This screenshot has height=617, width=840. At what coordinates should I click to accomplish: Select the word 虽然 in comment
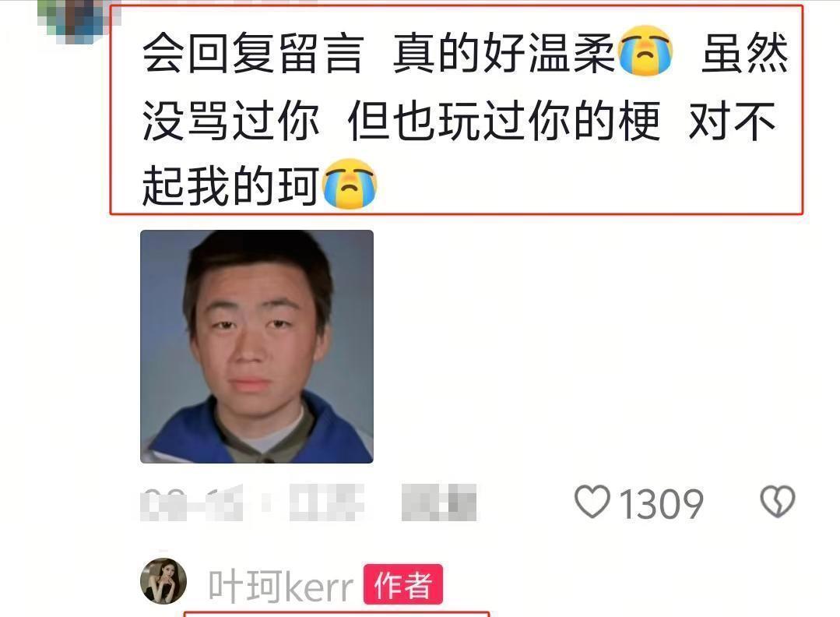(x=745, y=52)
